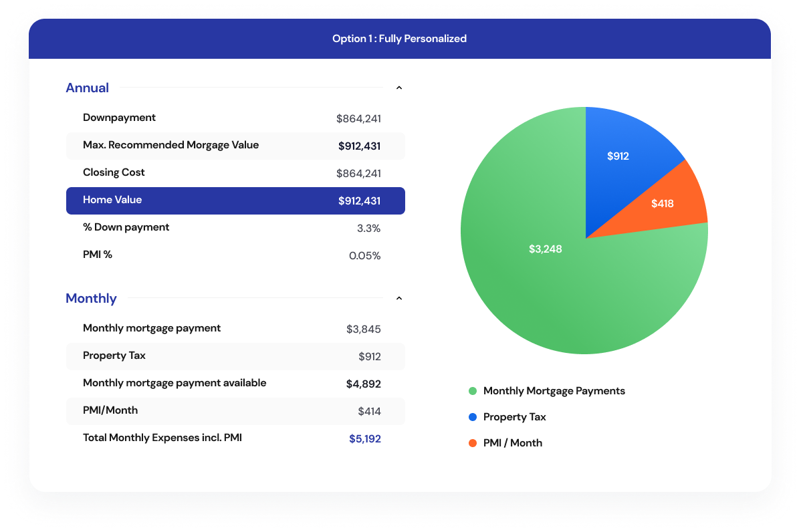Click the Max. Recommended Morgage Value row
Image resolution: width=801 pixels, height=532 pixels.
click(235, 146)
